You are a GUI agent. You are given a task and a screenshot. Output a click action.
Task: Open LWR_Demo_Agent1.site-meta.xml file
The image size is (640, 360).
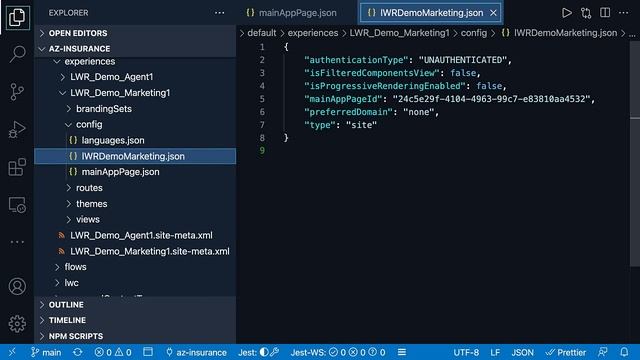coord(141,235)
